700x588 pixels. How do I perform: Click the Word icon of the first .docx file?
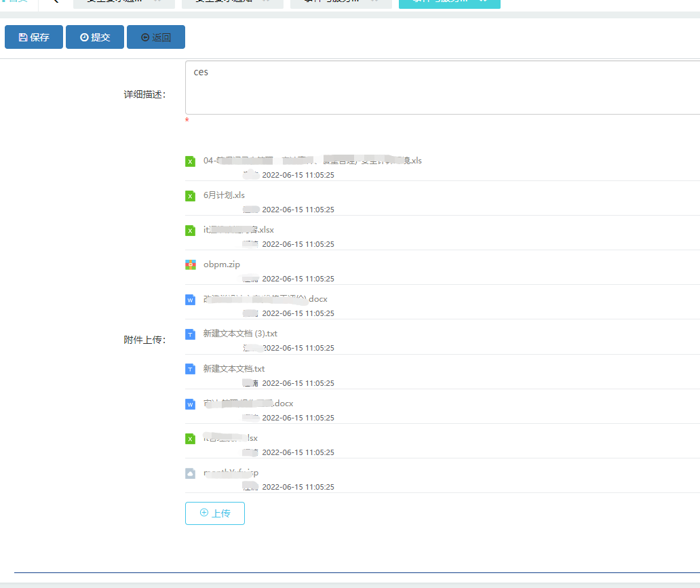[190, 300]
